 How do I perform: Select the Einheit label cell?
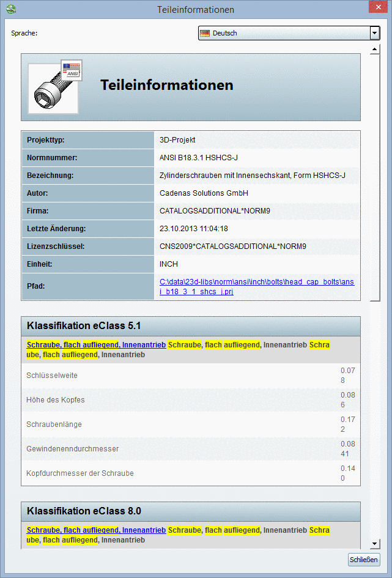(87, 264)
